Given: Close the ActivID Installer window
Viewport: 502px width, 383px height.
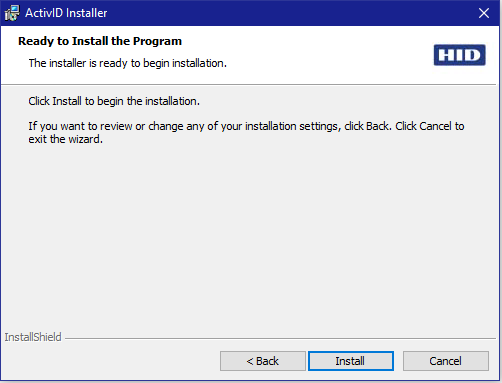Looking at the screenshot, I should coord(484,13).
